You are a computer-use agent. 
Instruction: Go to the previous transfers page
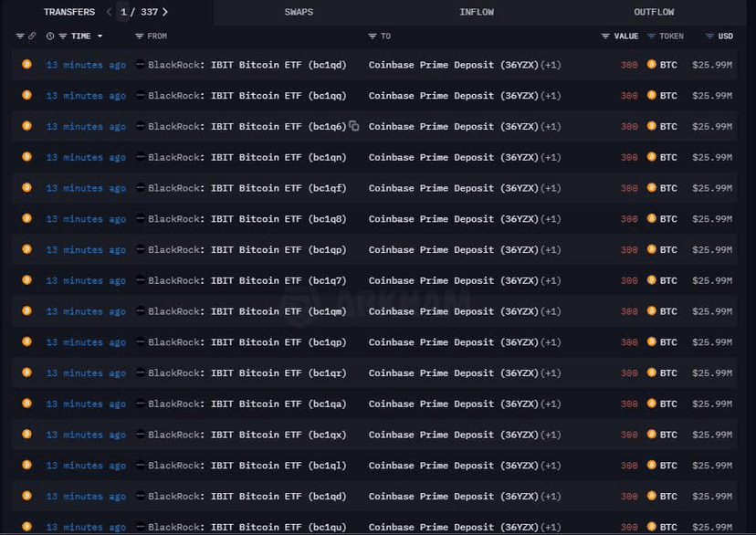[109, 12]
